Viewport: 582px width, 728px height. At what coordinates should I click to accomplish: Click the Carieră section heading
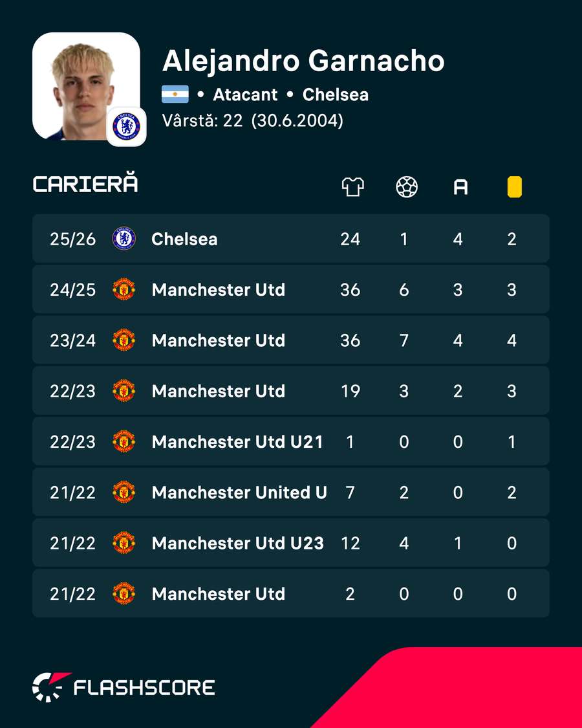(x=85, y=183)
